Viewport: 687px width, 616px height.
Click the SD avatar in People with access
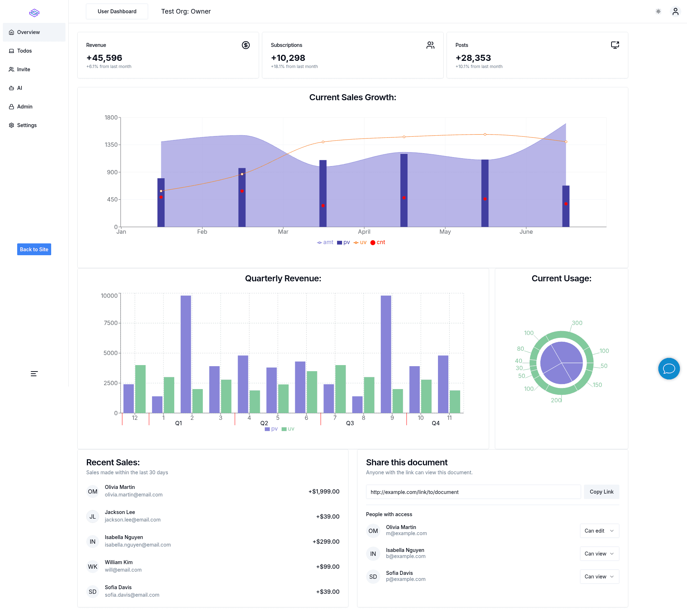point(373,577)
